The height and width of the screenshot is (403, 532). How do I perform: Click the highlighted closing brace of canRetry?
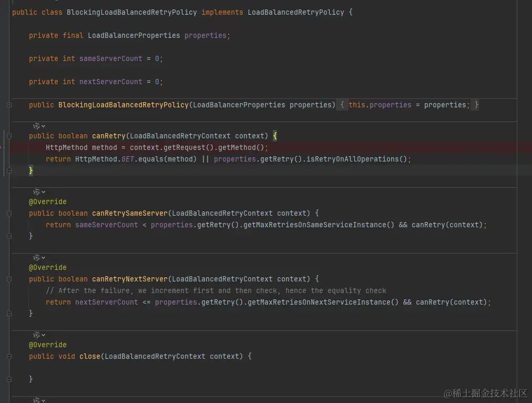(31, 170)
